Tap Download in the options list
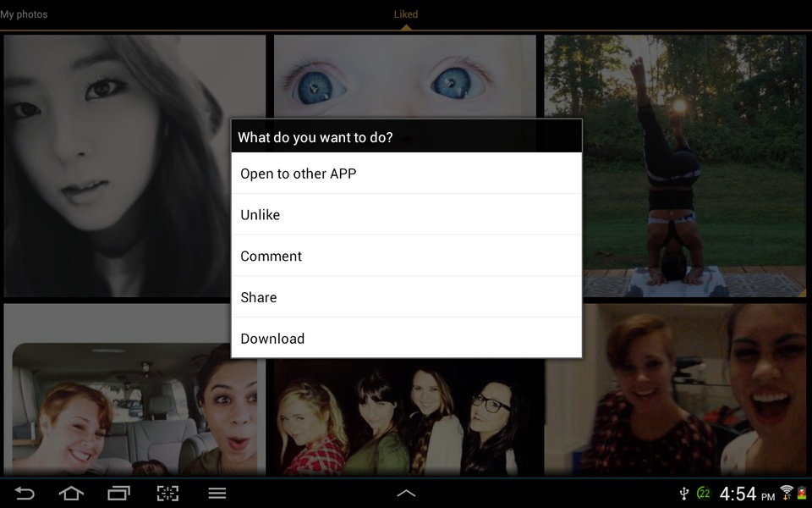The width and height of the screenshot is (812, 508). pyautogui.click(x=407, y=338)
